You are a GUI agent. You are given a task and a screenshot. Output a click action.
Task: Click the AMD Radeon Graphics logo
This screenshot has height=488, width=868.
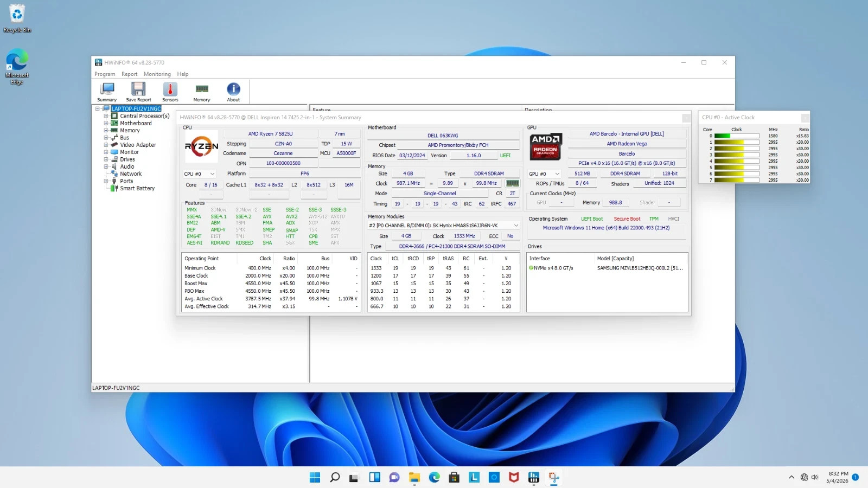click(x=545, y=146)
